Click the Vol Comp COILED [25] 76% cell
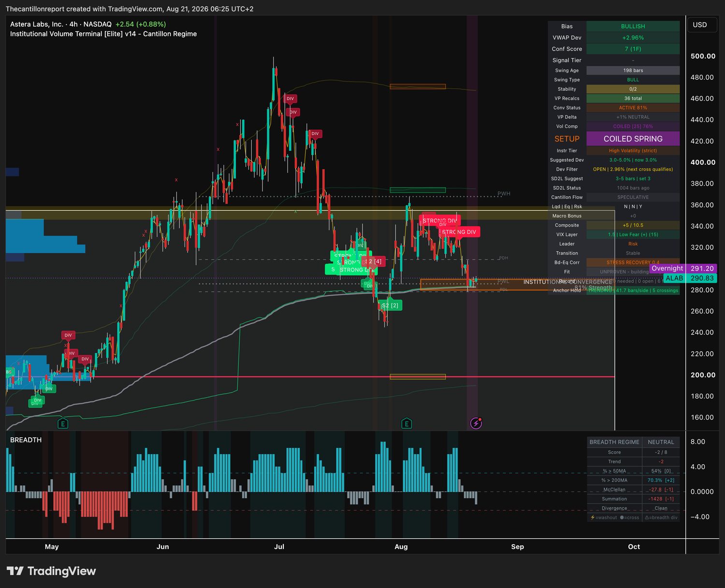 (633, 127)
